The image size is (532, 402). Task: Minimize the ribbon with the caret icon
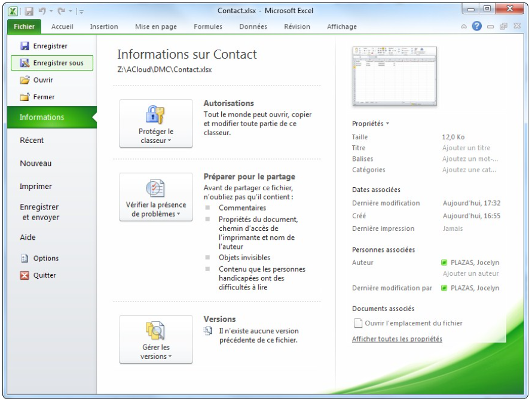(x=464, y=26)
